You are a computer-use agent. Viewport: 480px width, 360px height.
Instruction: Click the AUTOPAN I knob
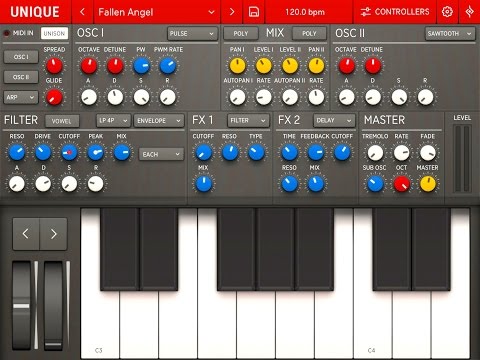(237, 97)
